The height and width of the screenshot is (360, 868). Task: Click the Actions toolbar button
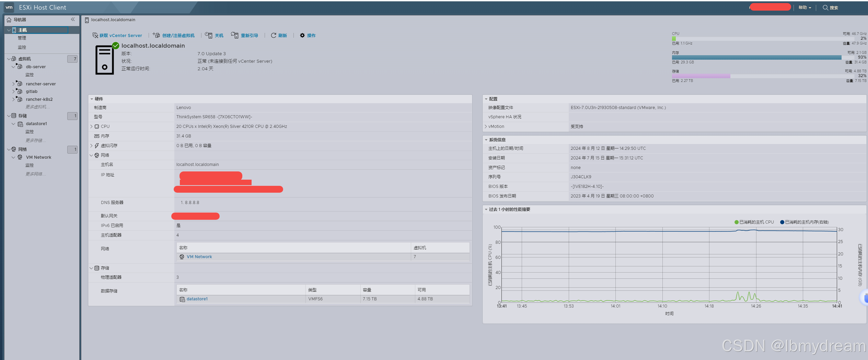pyautogui.click(x=308, y=35)
